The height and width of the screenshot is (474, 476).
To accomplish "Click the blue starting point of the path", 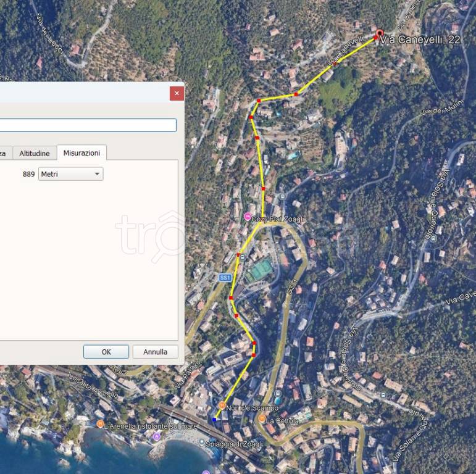I will pos(214,419).
